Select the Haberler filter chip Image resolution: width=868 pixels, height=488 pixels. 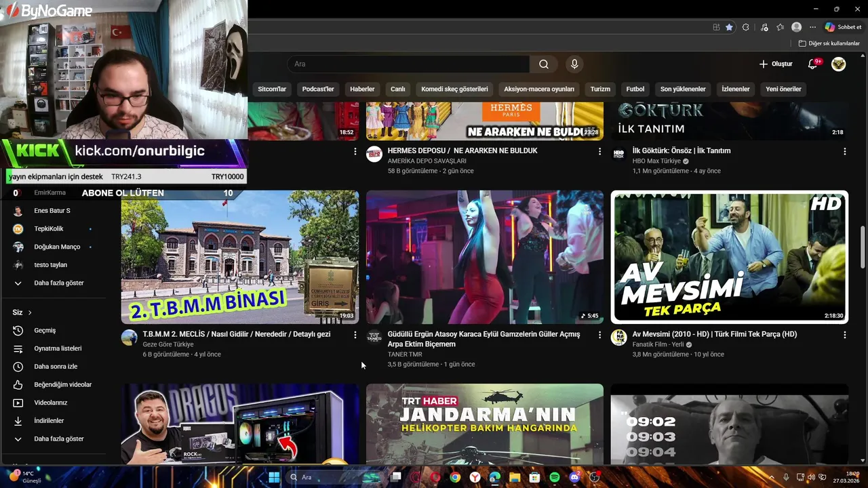(x=362, y=89)
